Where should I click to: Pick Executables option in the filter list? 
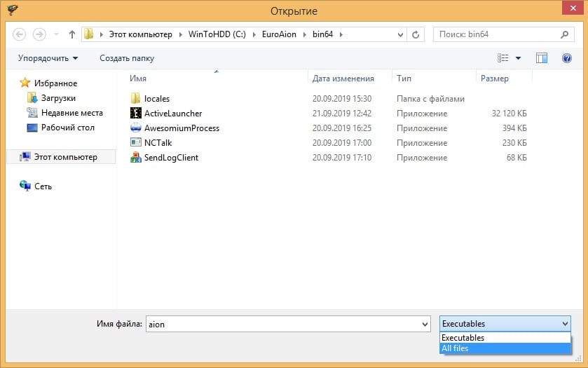pos(463,338)
